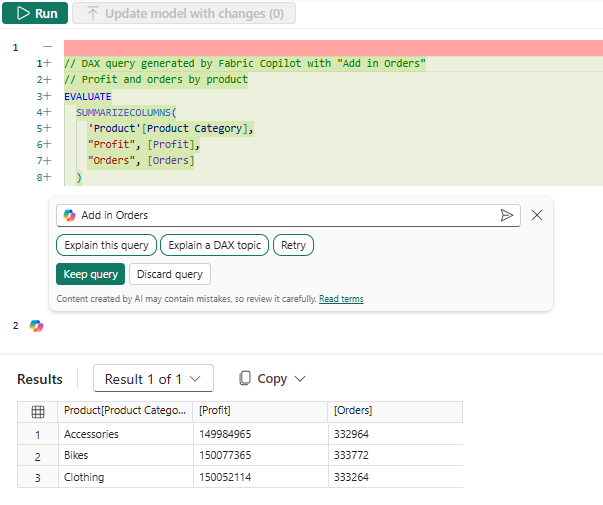Keep the generated DAX query
603x505 pixels.
click(90, 274)
